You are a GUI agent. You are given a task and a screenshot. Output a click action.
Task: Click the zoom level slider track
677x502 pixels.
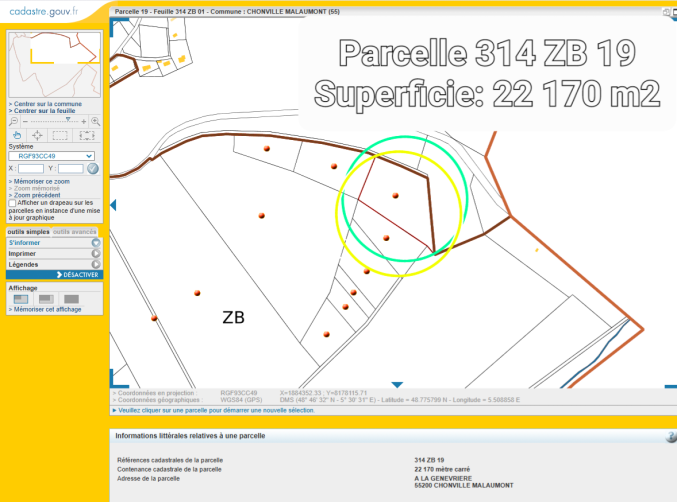(x=55, y=121)
